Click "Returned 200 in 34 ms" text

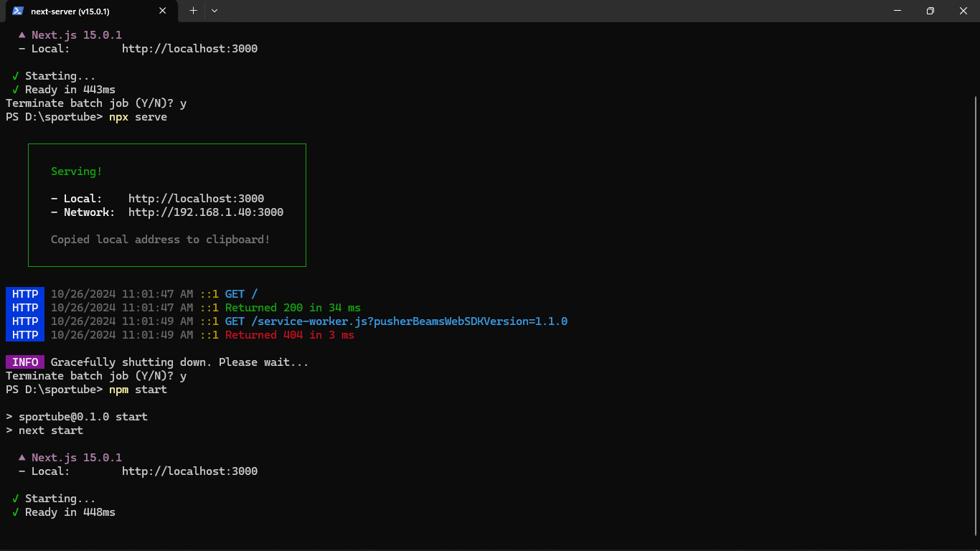coord(293,308)
